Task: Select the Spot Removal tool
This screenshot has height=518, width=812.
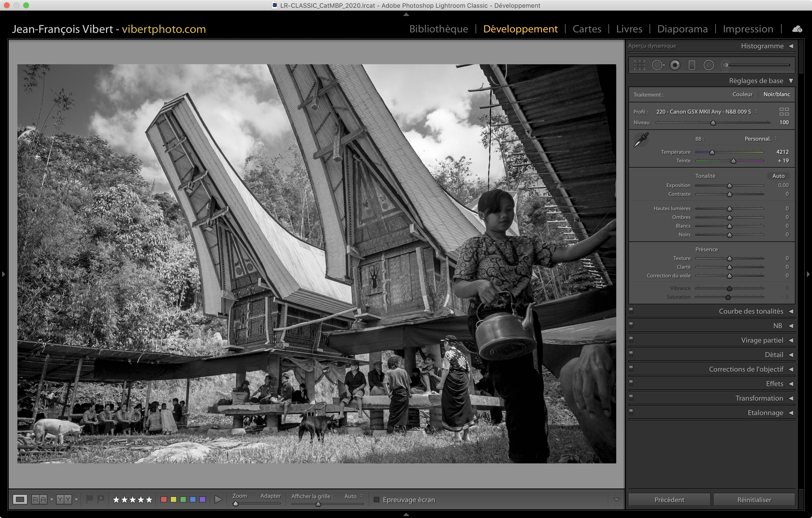Action: pyautogui.click(x=657, y=65)
